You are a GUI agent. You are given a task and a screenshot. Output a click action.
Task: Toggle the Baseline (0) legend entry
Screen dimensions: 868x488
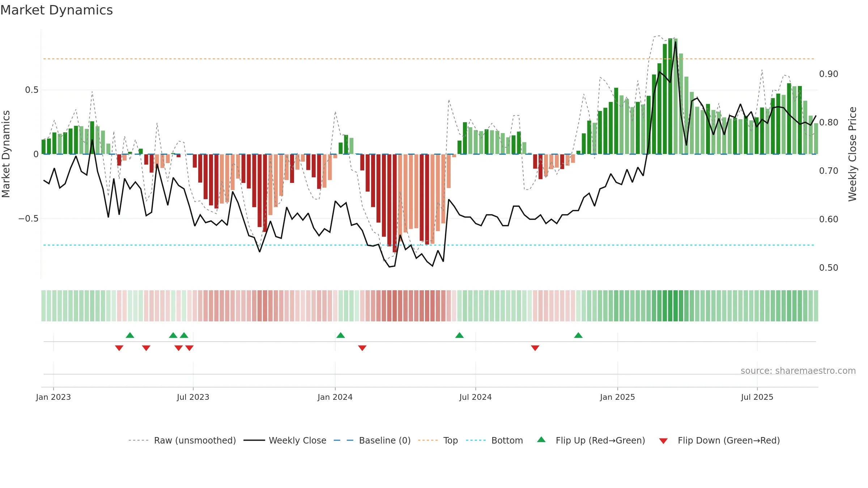(x=372, y=440)
